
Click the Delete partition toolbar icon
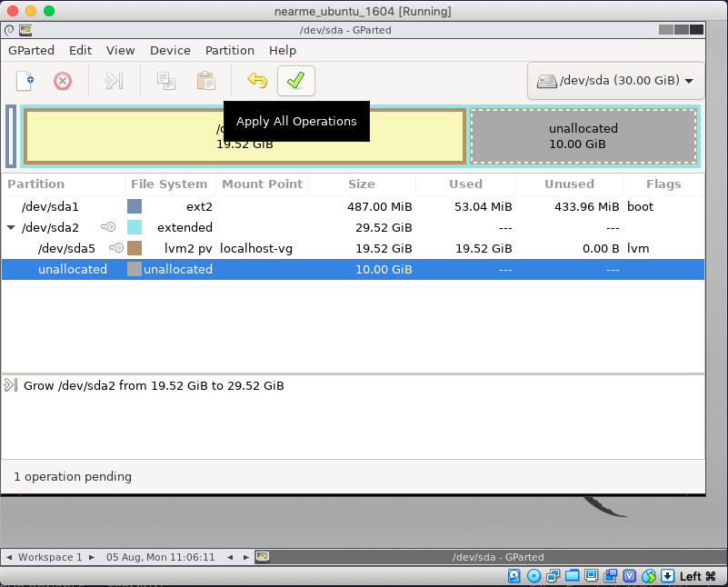(63, 81)
